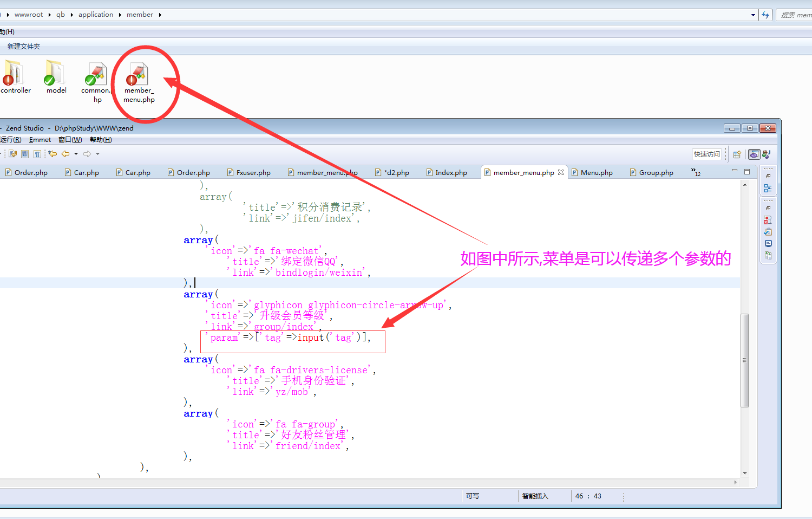Click the application breadcrumb in address bar
The image size is (812, 519).
pos(95,15)
